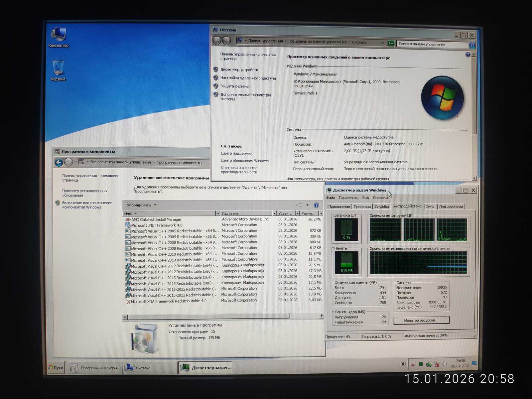532x399 pixels.
Task: Select the AMD Catalyst Install Manager icon
Action: [128, 219]
